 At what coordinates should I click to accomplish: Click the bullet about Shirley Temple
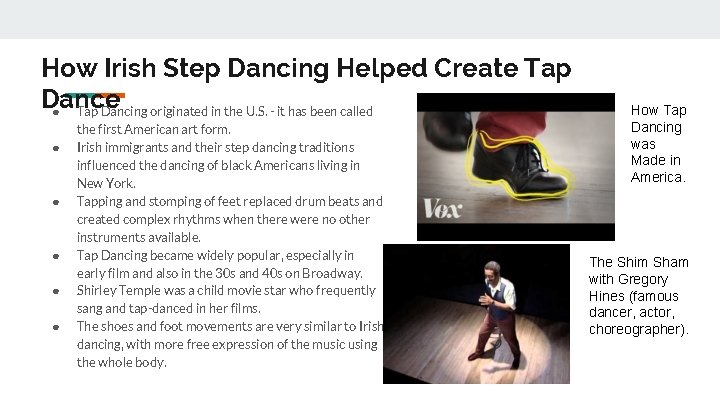coord(226,299)
